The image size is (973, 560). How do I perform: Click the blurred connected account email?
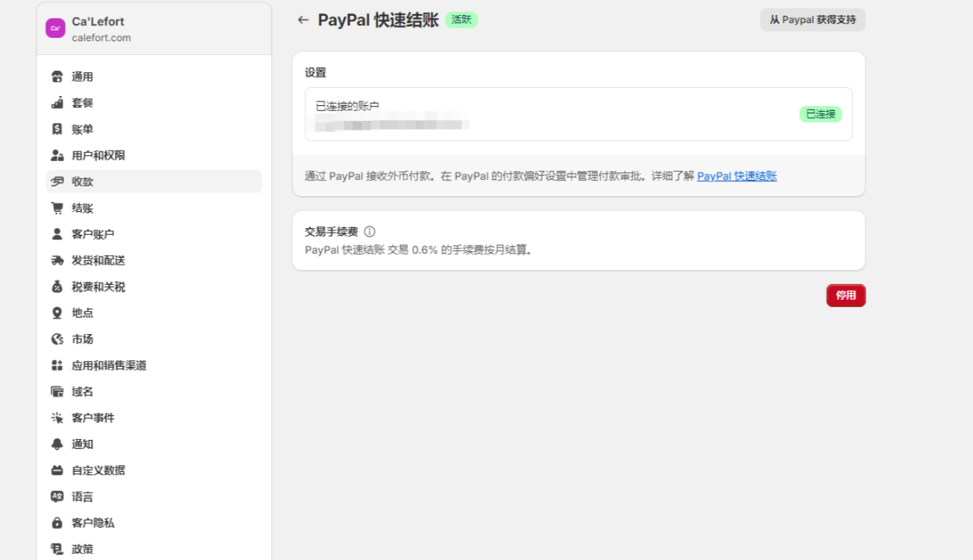pos(392,122)
